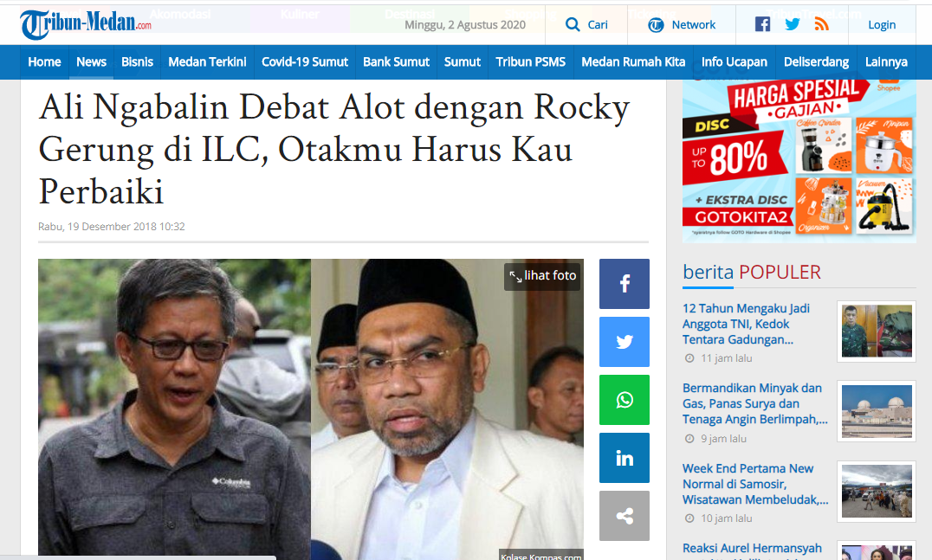
Task: Share article via Facebook side button
Action: (x=625, y=284)
